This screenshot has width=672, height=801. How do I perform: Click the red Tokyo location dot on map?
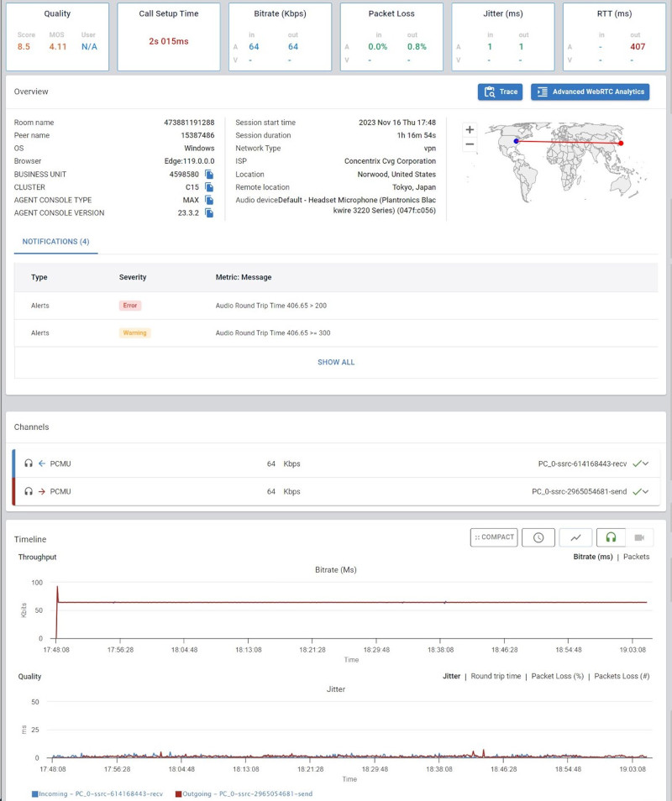621,143
